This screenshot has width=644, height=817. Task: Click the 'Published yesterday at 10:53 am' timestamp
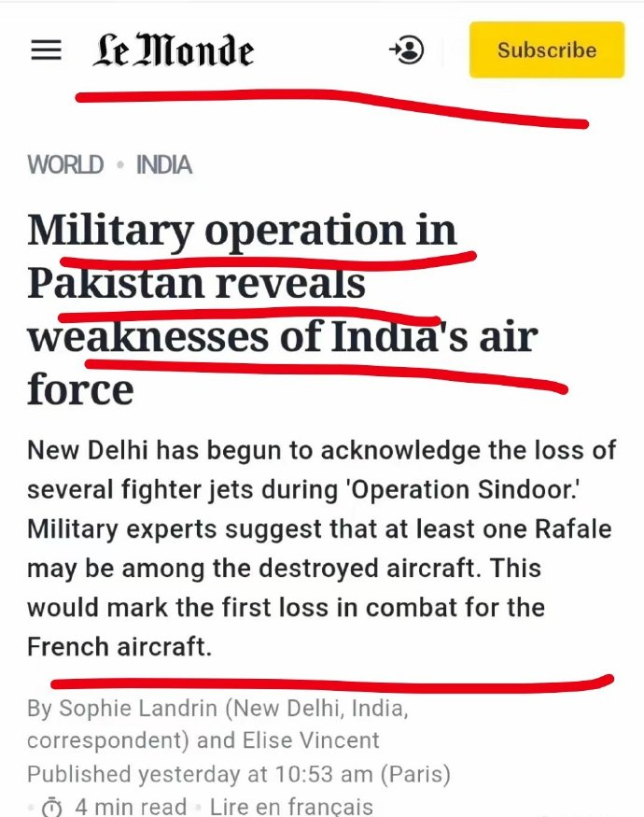click(x=238, y=774)
